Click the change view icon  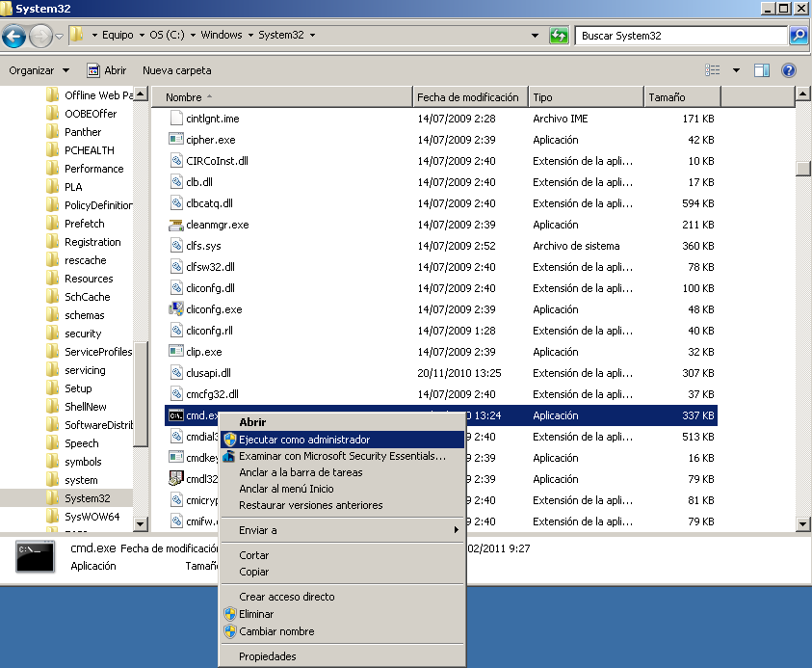[713, 70]
